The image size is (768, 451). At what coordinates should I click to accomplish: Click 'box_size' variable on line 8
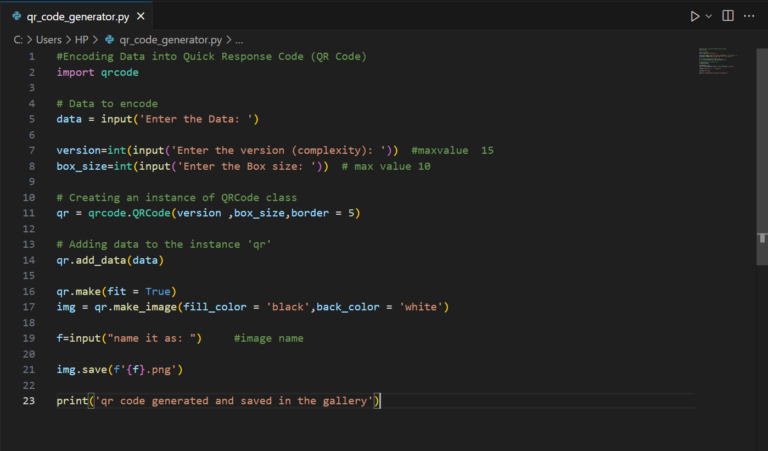[x=81, y=166]
